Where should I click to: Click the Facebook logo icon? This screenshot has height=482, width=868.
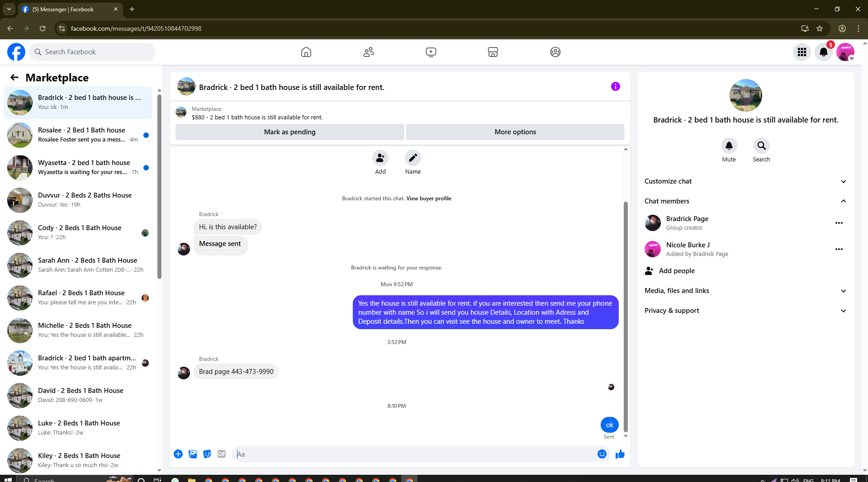coord(16,52)
